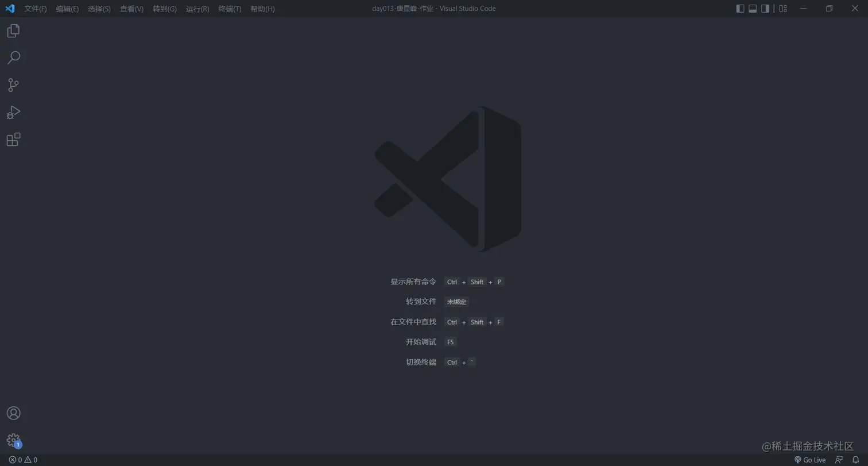Click the feedback icon in status bar
This screenshot has height=466, width=868.
tap(839, 460)
